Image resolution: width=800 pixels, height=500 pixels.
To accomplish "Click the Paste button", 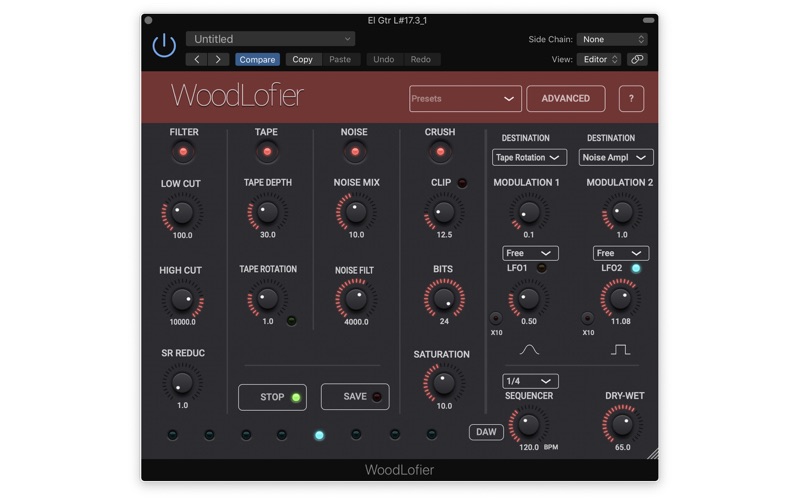I will coord(340,59).
